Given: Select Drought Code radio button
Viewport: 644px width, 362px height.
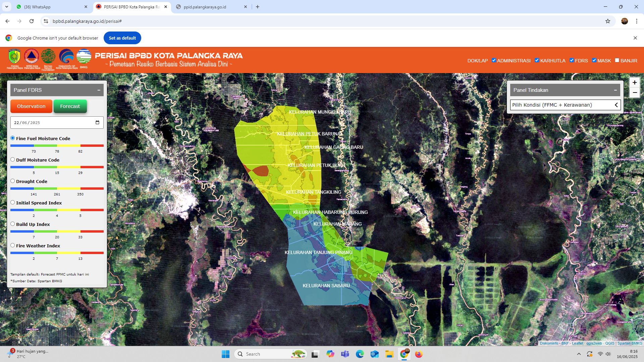Looking at the screenshot, I should point(13,181).
